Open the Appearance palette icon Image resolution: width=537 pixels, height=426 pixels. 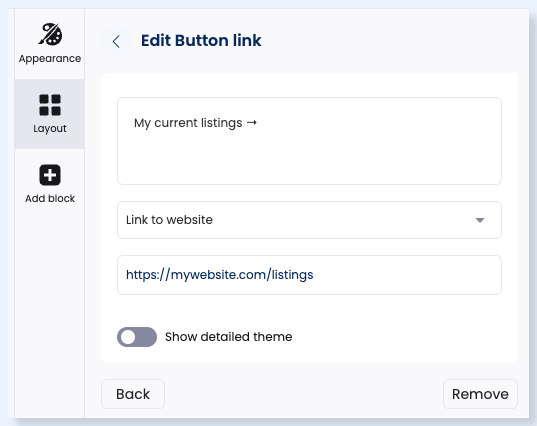50,34
